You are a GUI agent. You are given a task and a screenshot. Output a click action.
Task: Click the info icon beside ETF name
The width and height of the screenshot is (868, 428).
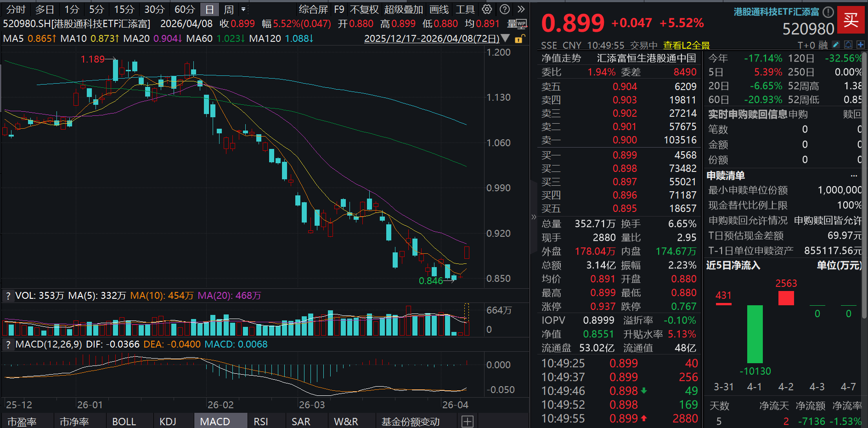[x=828, y=12]
